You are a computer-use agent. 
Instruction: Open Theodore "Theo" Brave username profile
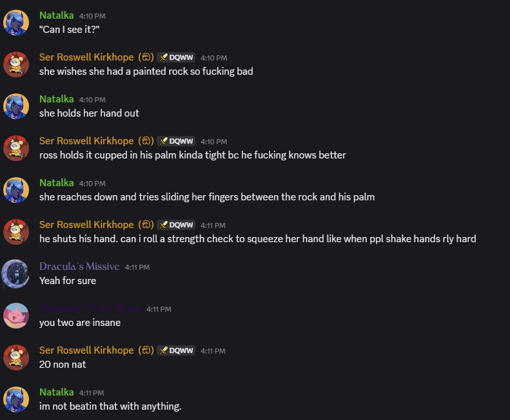90,309
